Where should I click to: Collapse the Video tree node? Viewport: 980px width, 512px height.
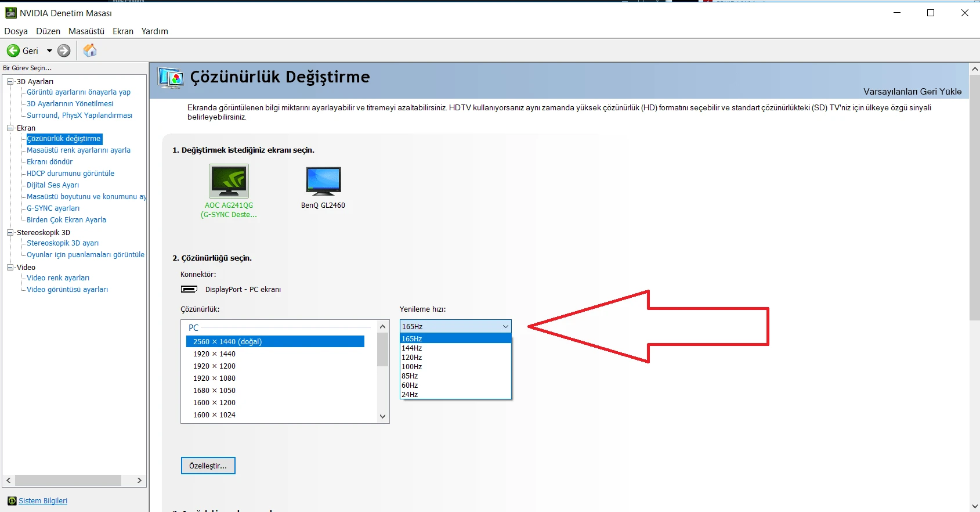[10, 267]
